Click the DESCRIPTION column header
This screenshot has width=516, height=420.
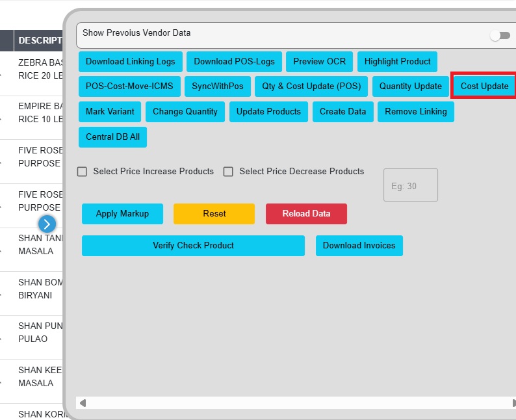[38, 40]
